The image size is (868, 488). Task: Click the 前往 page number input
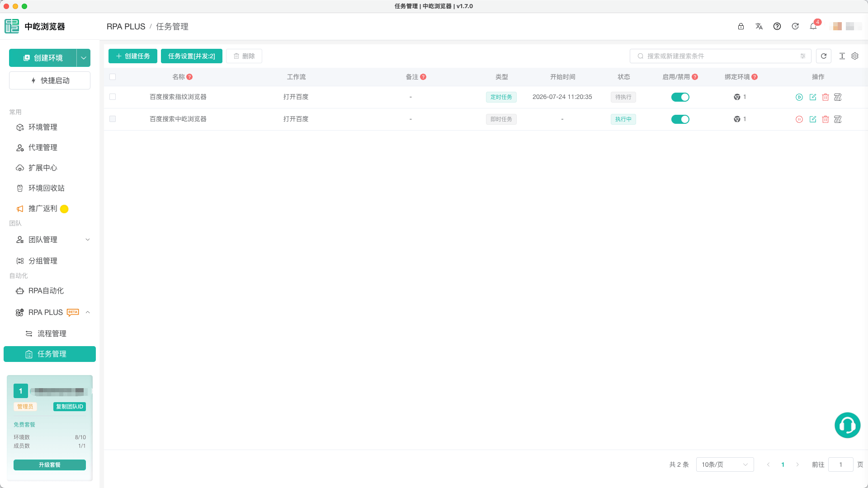coord(841,465)
